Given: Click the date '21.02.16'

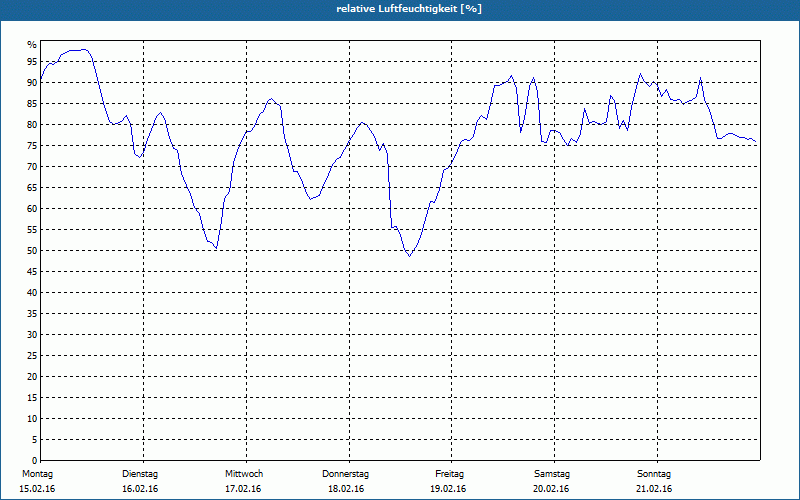Looking at the screenshot, I should [x=654, y=489].
